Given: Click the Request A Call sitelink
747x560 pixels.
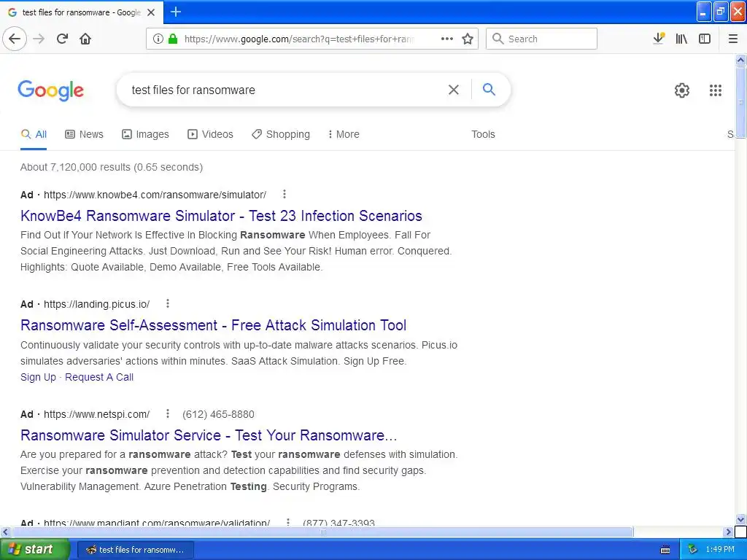Looking at the screenshot, I should pos(99,377).
